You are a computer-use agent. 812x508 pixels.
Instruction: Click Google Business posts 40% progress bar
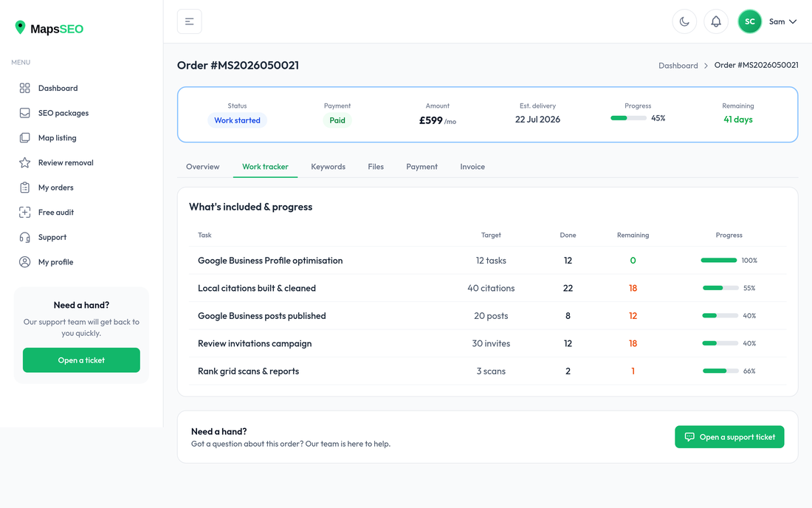[x=720, y=316]
